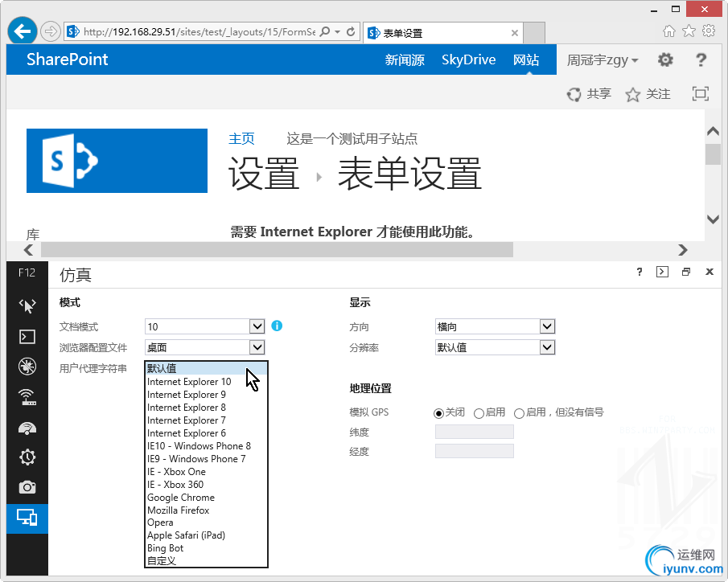Choose Google Chrome user agent
728x582 pixels.
coord(206,498)
